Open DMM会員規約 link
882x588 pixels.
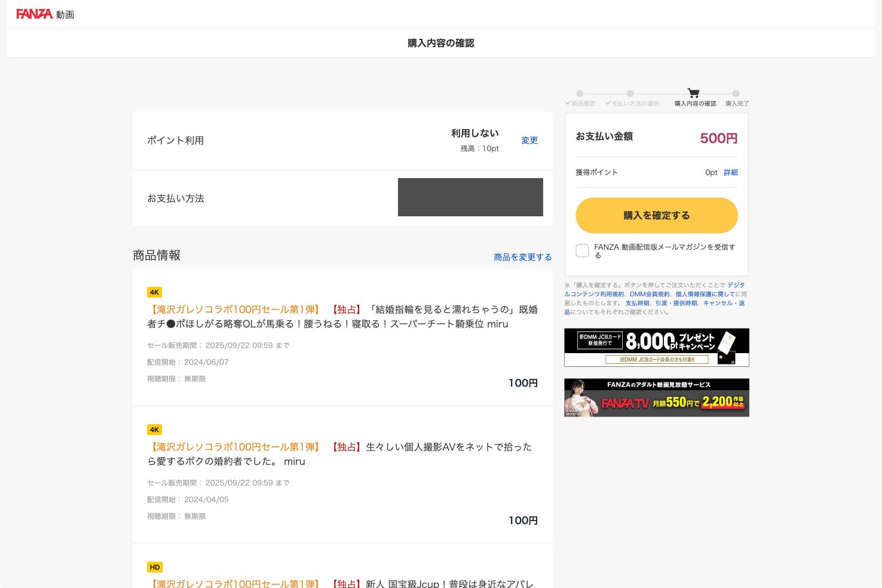(x=650, y=294)
